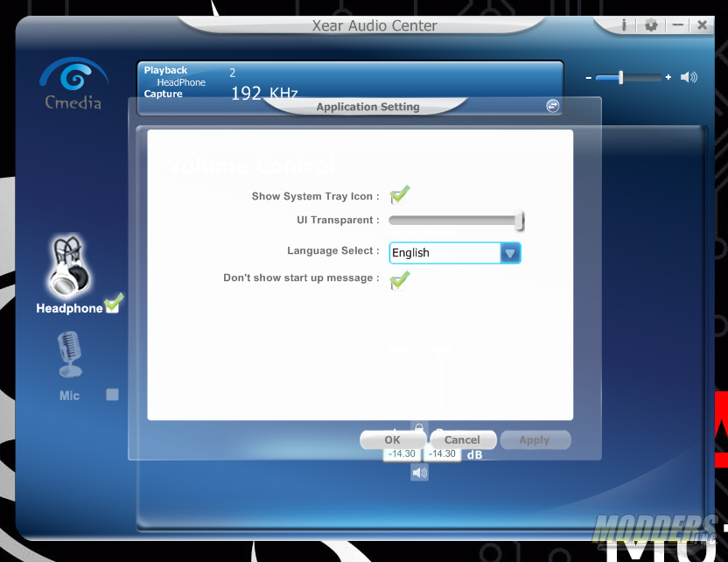Click the switch icon beside Application Setting
Viewport: 728px width, 562px height.
tap(552, 106)
